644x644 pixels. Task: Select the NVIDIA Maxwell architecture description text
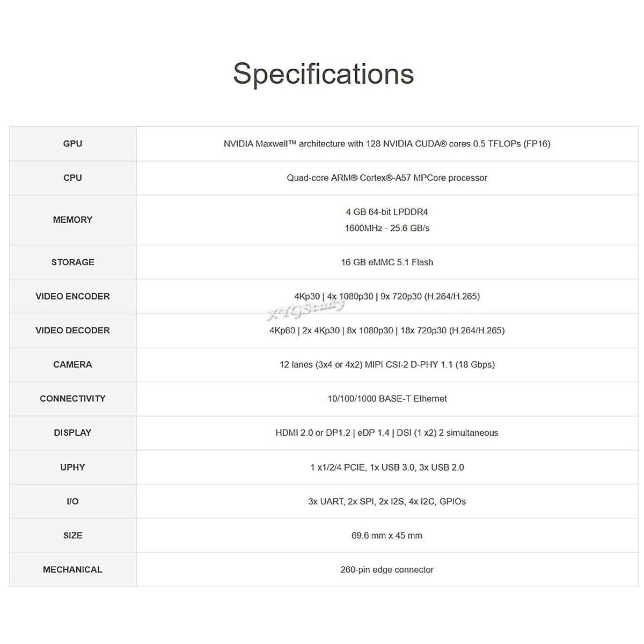[x=386, y=144]
